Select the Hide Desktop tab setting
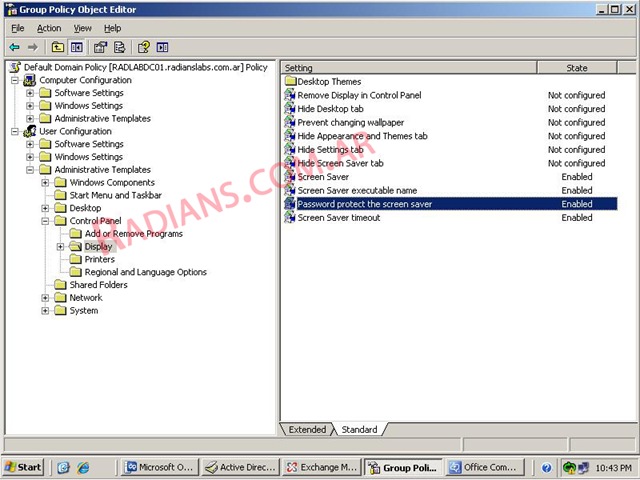This screenshot has width=640, height=480. tap(330, 109)
